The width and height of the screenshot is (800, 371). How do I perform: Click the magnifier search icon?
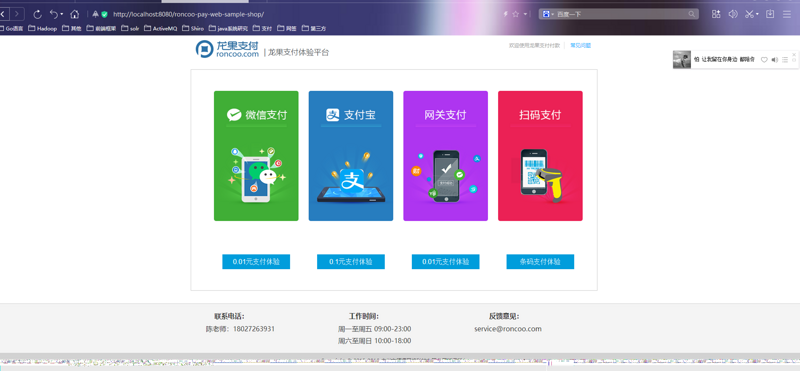coord(691,14)
